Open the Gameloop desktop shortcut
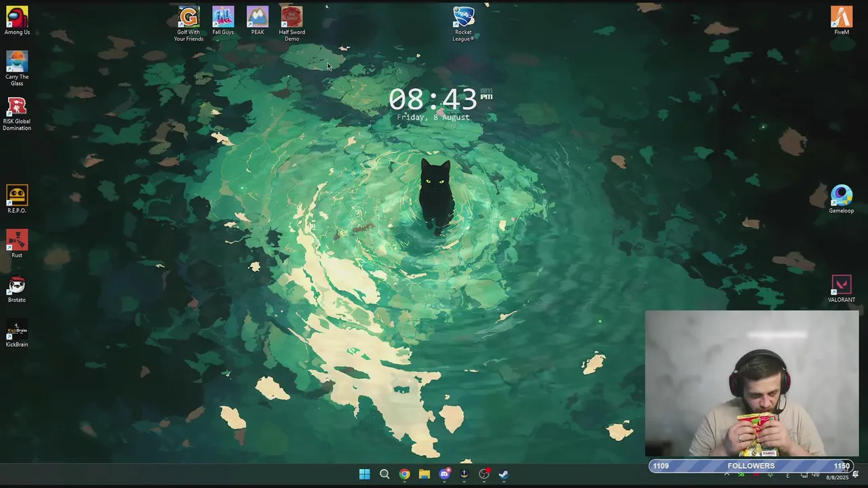This screenshot has width=868, height=488. (842, 199)
